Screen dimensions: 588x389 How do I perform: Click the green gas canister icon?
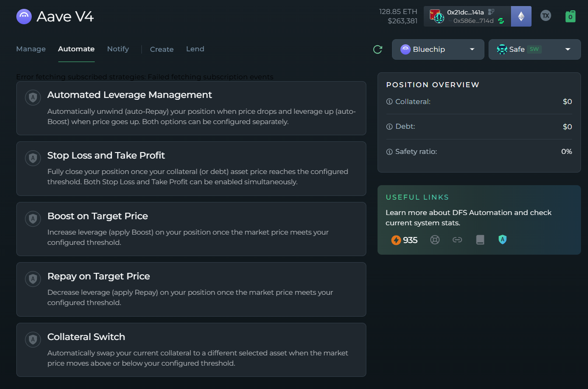tap(570, 16)
